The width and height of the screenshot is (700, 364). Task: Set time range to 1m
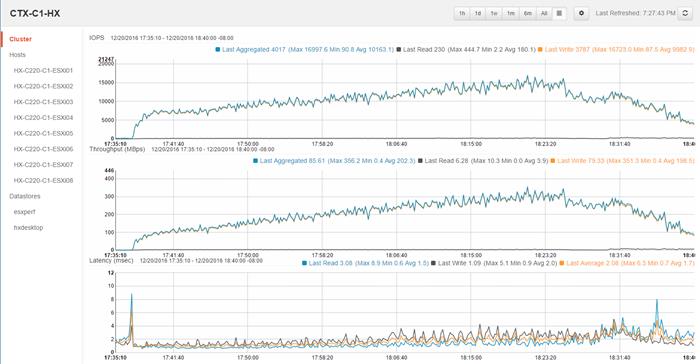point(511,13)
